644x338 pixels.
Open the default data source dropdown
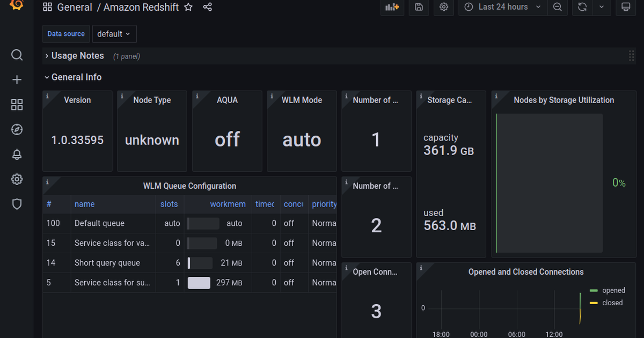click(114, 34)
